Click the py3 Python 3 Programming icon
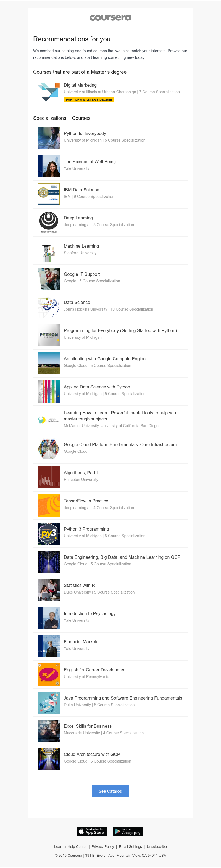 49,534
